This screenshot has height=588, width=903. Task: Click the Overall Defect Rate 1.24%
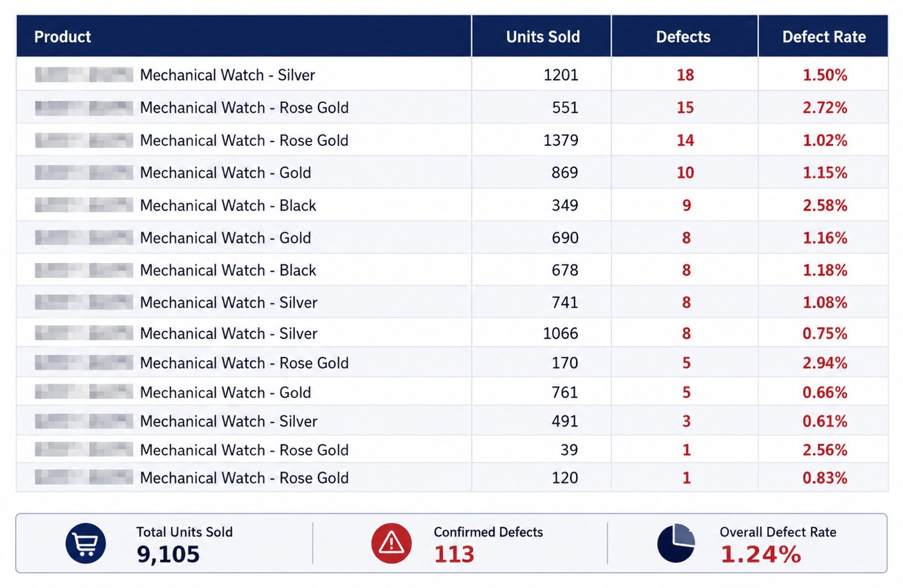point(761,554)
